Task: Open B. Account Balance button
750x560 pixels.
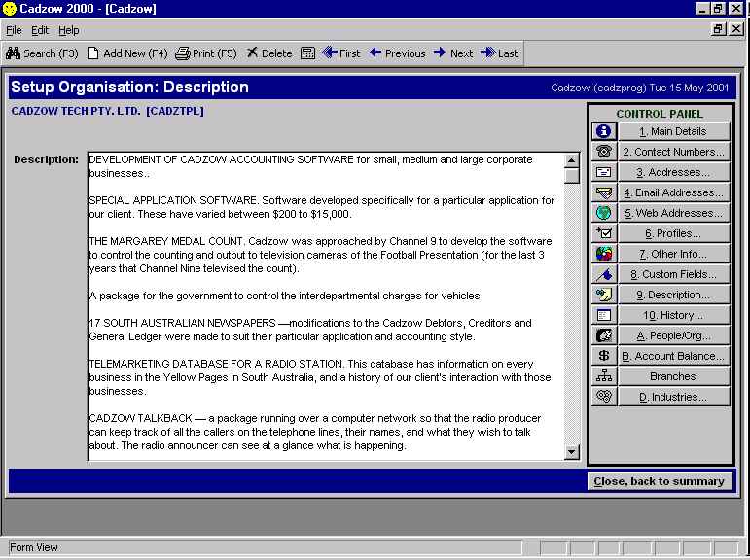Action: point(673,356)
